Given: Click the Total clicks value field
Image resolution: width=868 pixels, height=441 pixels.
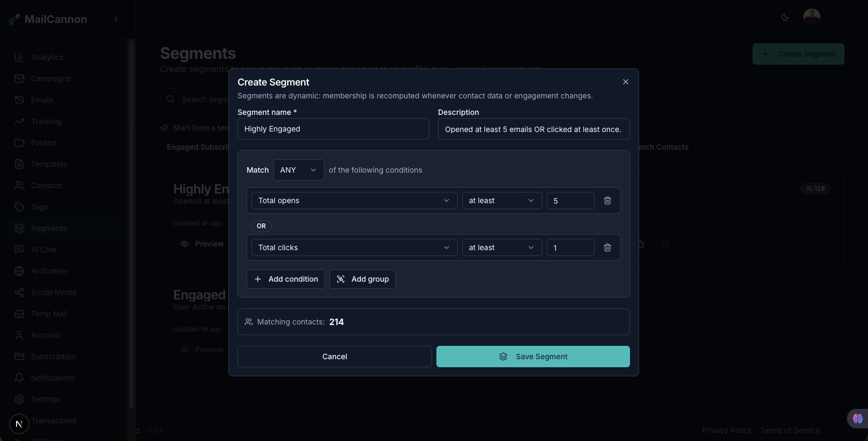Looking at the screenshot, I should (571, 247).
